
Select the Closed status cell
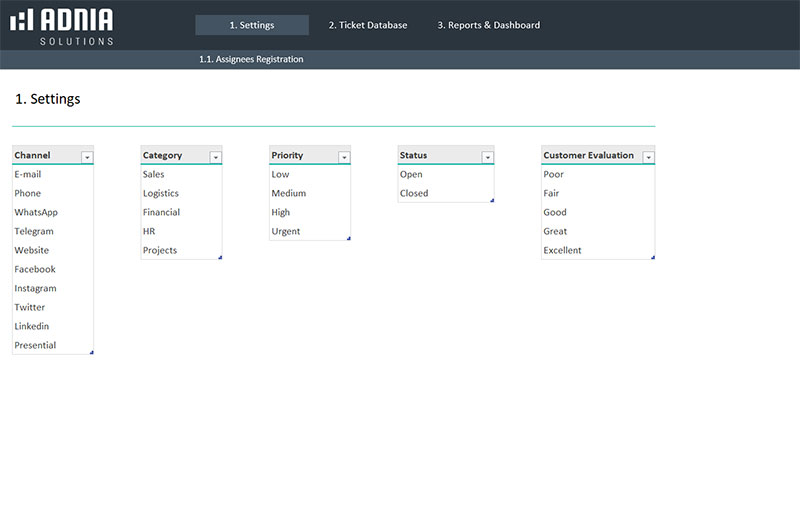[x=414, y=193]
